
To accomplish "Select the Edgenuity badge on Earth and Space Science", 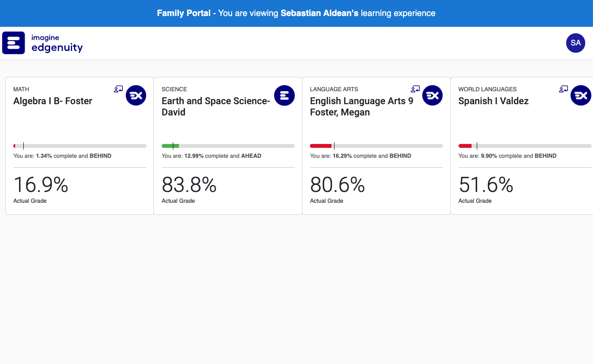I will pos(284,95).
